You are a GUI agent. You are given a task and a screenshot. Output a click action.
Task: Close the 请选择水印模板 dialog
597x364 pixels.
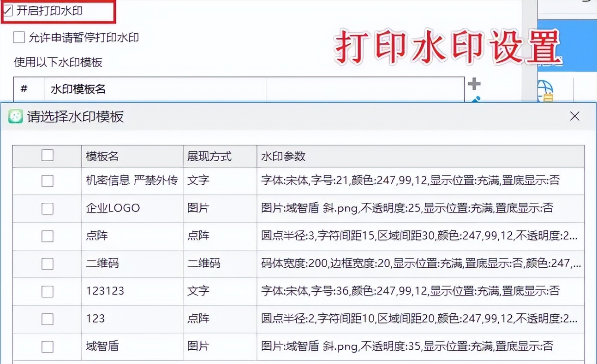click(x=574, y=116)
